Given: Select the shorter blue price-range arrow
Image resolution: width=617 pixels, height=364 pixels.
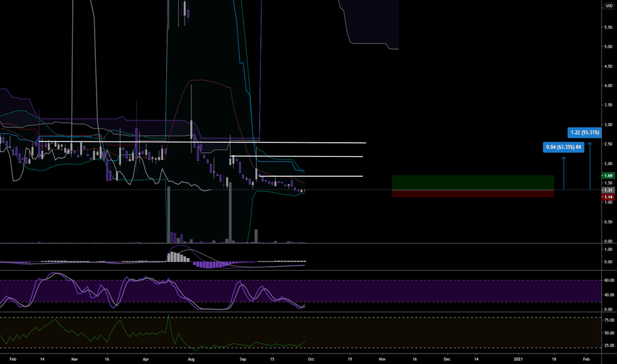Looking at the screenshot, I should 563,173.
